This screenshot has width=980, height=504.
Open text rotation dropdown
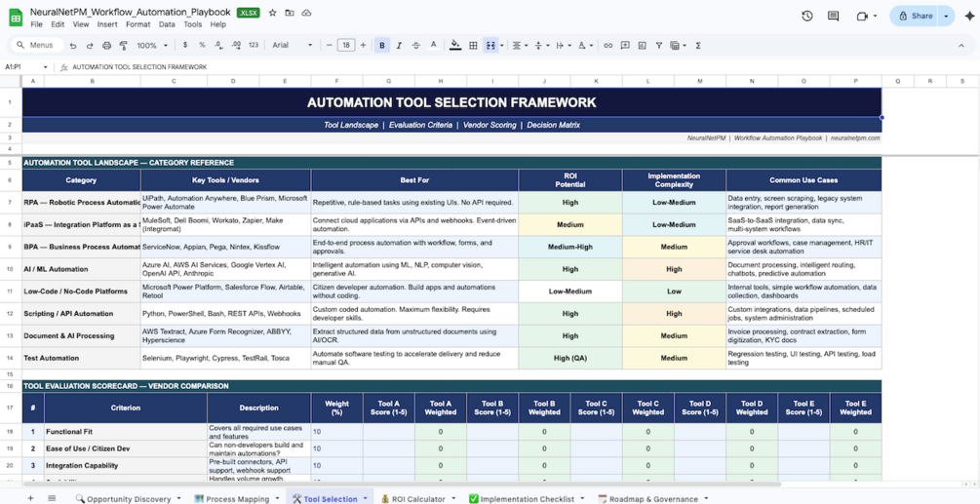585,46
